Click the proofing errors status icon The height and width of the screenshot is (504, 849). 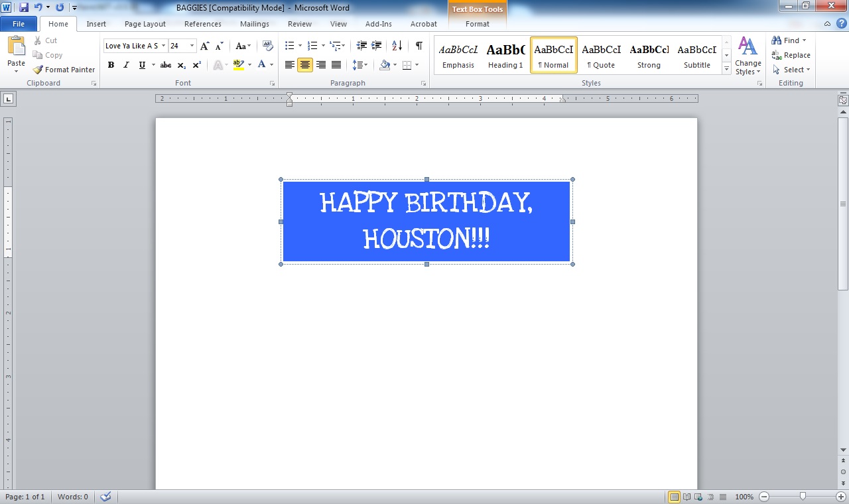pos(105,497)
